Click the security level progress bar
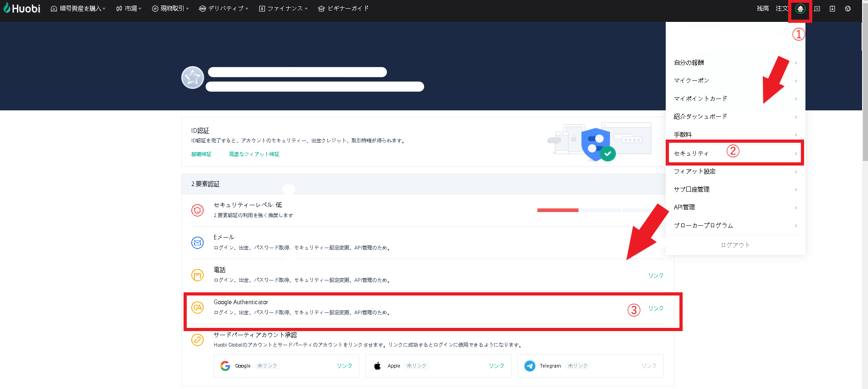The width and height of the screenshot is (868, 389). [600, 210]
